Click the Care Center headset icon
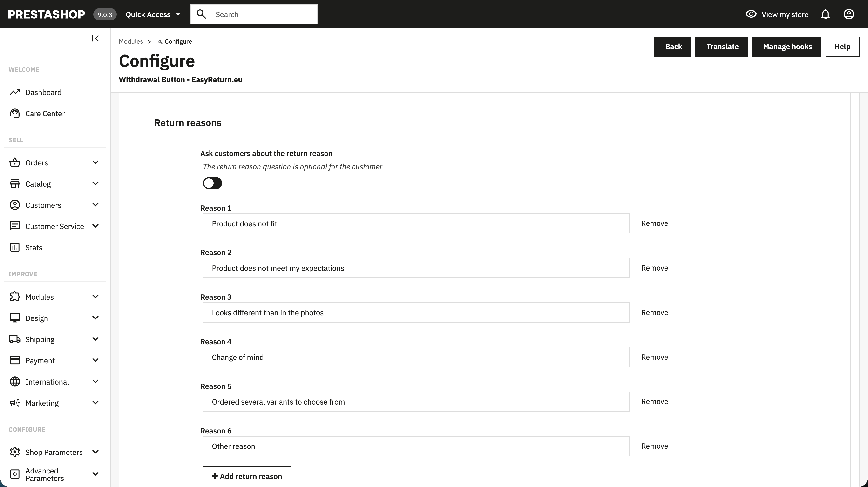Image resolution: width=868 pixels, height=487 pixels. tap(15, 113)
